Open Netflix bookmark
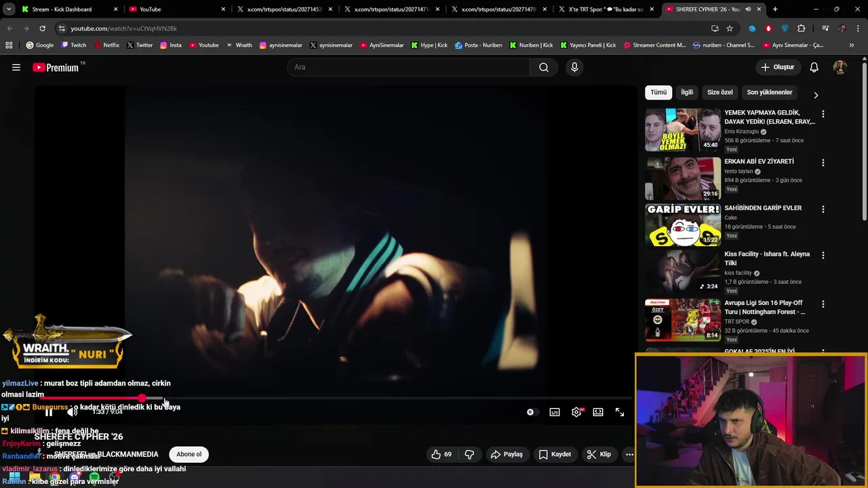 tap(106, 45)
